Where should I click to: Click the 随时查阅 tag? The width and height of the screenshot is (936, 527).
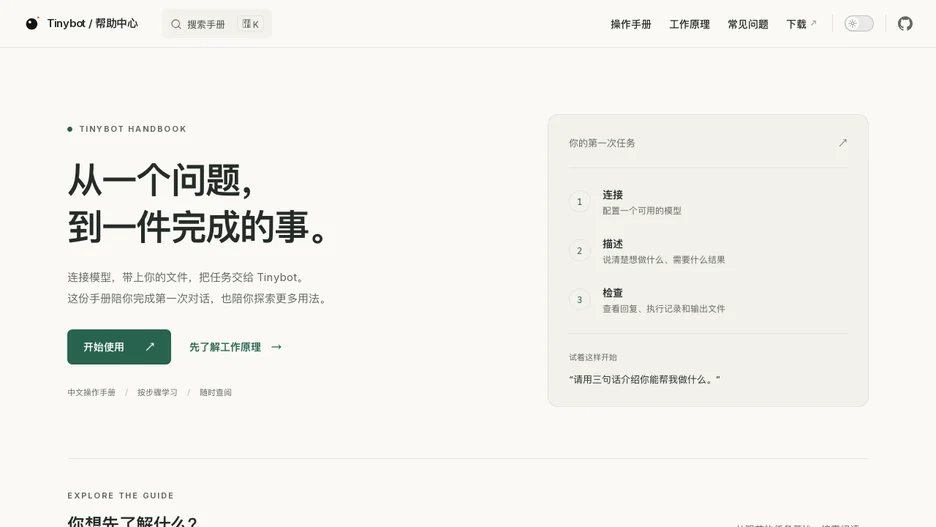pyautogui.click(x=215, y=392)
